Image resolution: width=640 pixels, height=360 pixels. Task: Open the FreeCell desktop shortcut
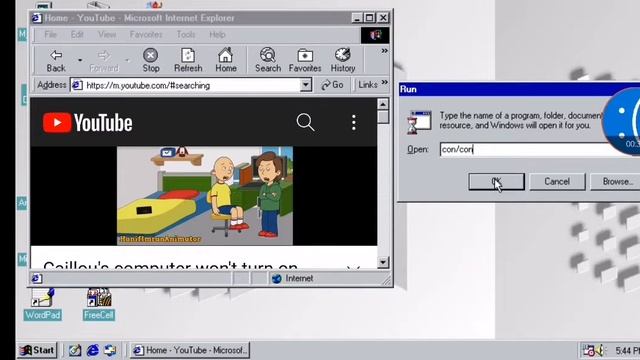tap(99, 304)
